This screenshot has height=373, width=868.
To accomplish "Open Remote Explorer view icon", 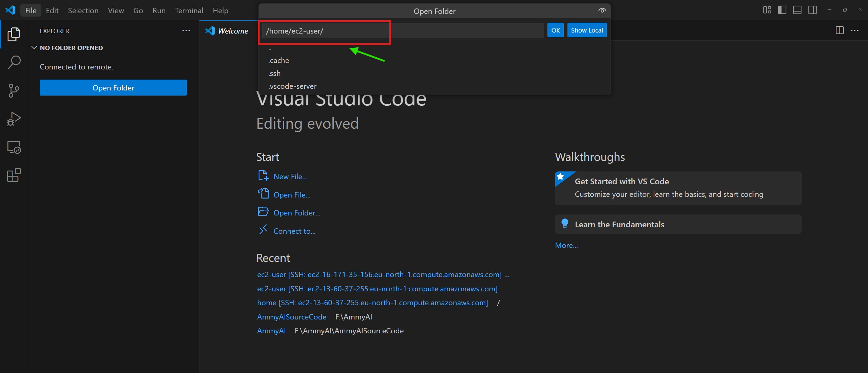I will point(14,147).
